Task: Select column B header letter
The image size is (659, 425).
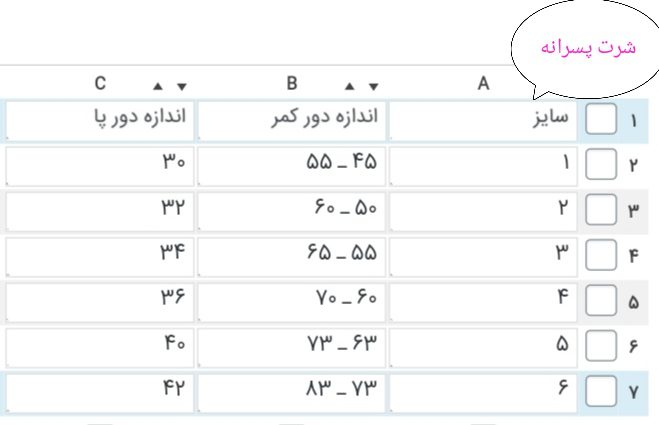Action: (292, 84)
